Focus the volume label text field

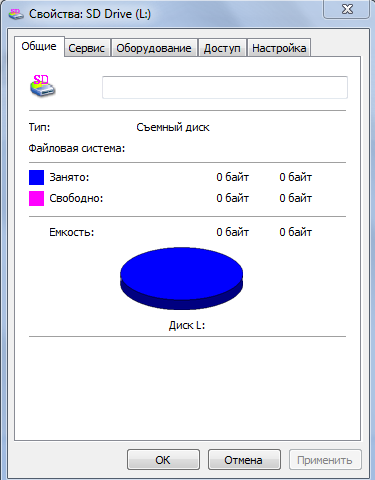click(225, 87)
